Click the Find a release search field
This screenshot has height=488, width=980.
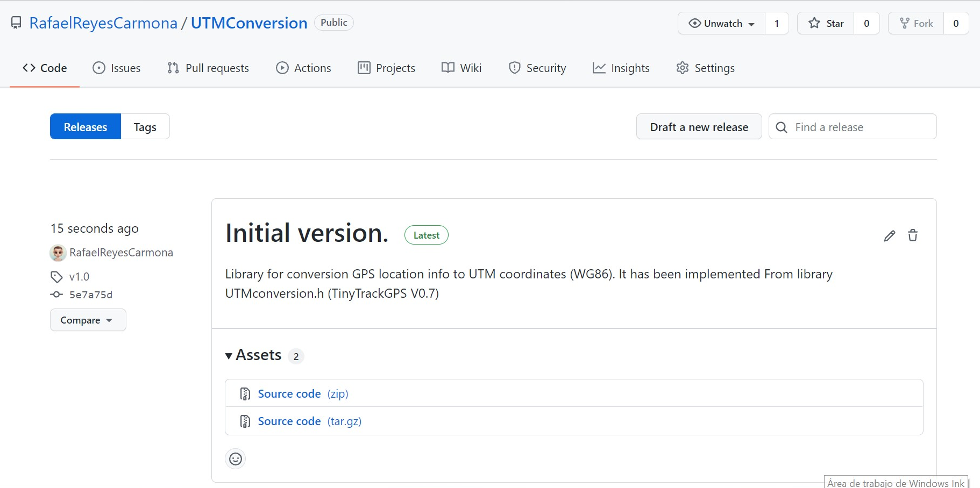861,127
